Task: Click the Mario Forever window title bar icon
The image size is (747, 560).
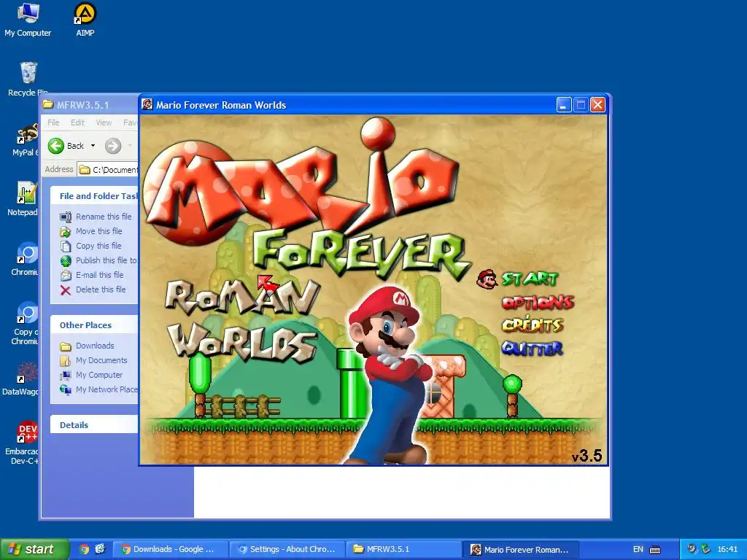Action: pos(147,104)
